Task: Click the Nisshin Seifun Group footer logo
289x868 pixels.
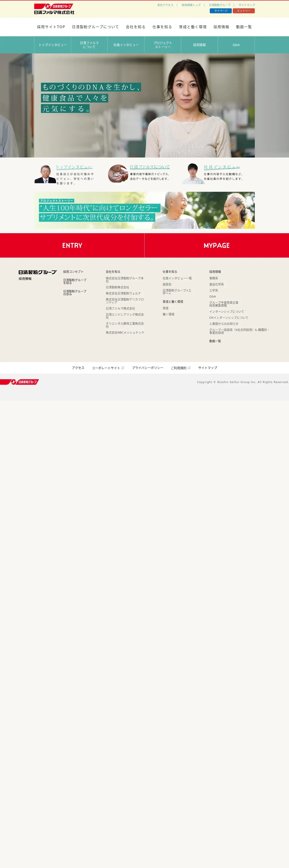Action: click(x=20, y=382)
